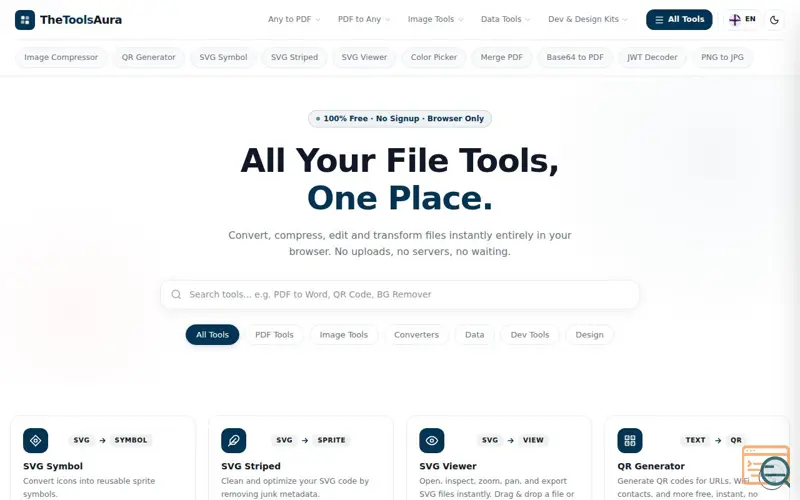The image size is (800, 500).
Task: Click the magnifier icon in search bar
Action: point(176,294)
